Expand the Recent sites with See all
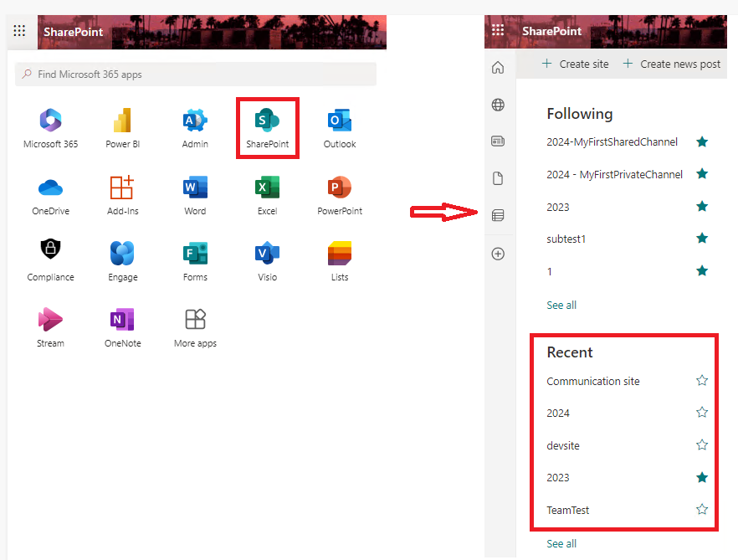 pos(561,543)
